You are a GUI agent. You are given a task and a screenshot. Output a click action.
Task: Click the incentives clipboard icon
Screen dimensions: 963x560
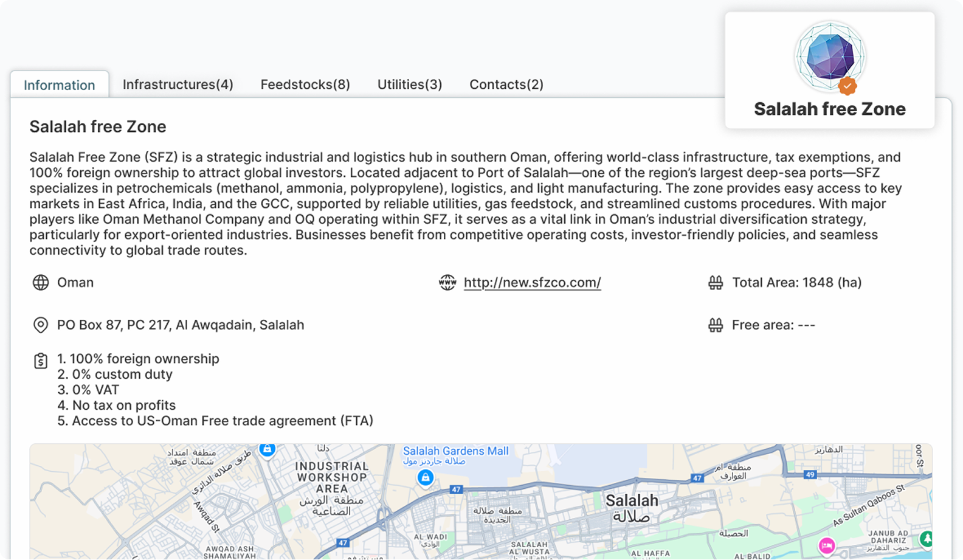click(x=41, y=361)
